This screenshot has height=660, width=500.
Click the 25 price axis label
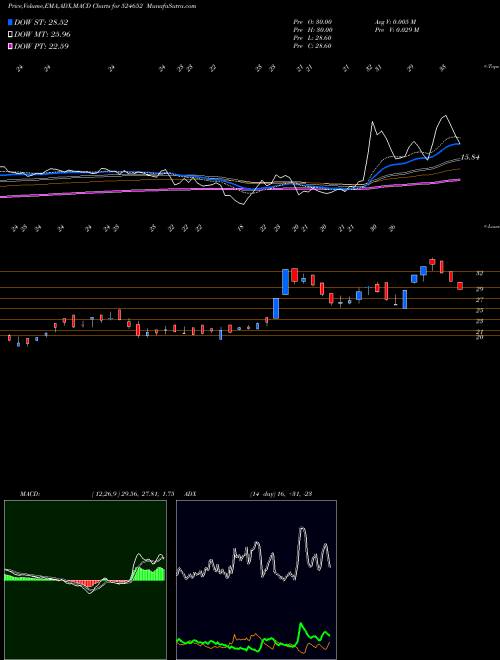pyautogui.click(x=479, y=311)
